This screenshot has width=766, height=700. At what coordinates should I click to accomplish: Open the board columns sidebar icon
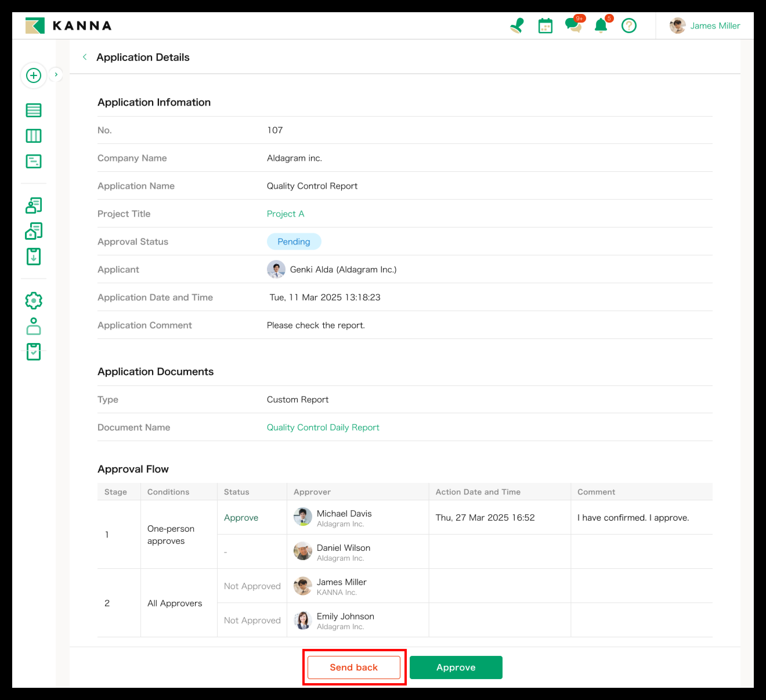pyautogui.click(x=34, y=136)
